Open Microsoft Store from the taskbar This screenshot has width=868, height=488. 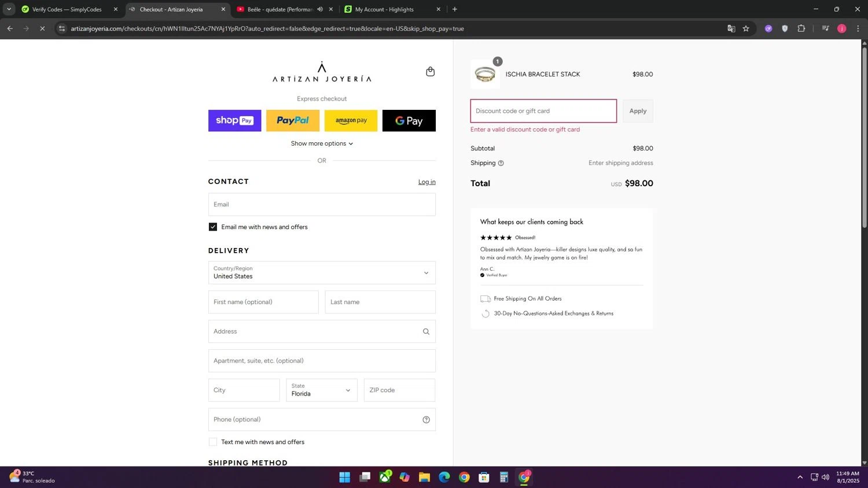pyautogui.click(x=484, y=477)
